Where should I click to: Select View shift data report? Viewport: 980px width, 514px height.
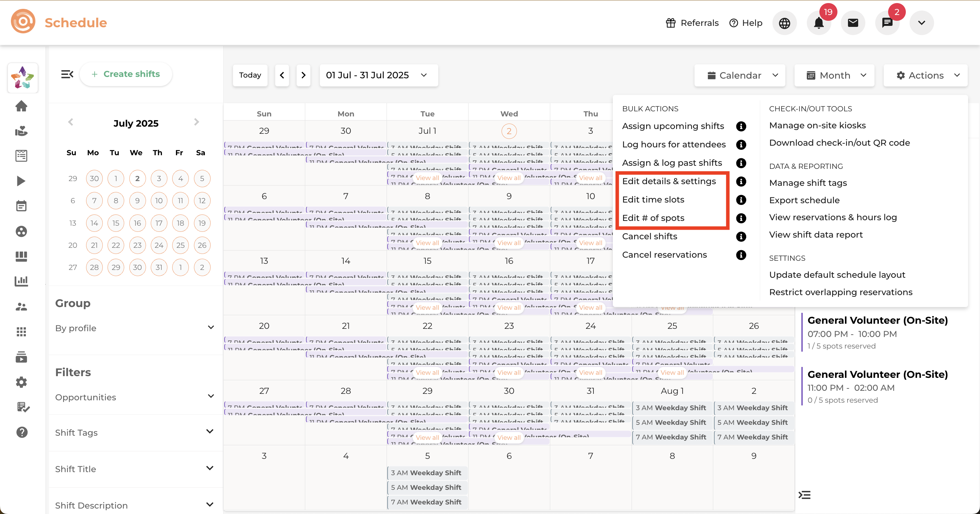pyautogui.click(x=816, y=234)
